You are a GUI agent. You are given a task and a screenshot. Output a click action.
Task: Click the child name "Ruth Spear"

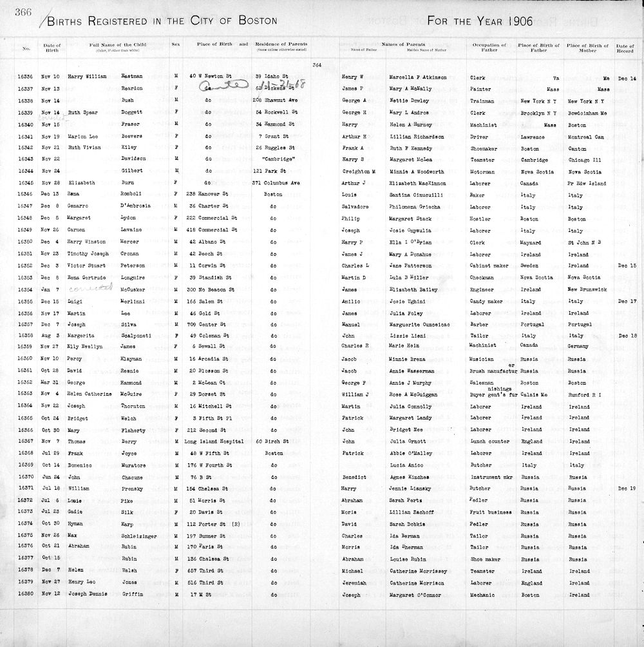click(82, 112)
